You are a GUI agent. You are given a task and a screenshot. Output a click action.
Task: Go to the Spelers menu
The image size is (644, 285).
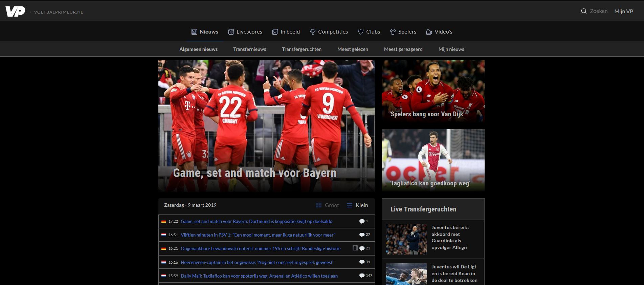(403, 32)
